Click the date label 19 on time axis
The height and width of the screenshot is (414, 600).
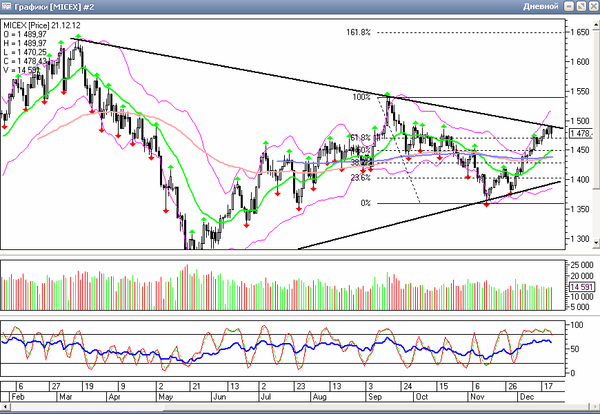coord(89,386)
